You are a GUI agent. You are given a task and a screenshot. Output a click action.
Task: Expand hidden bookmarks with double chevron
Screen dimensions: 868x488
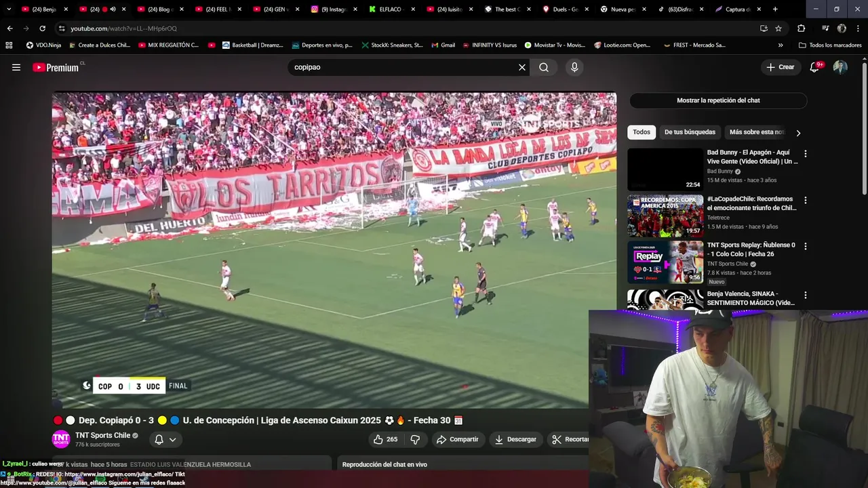coord(781,45)
